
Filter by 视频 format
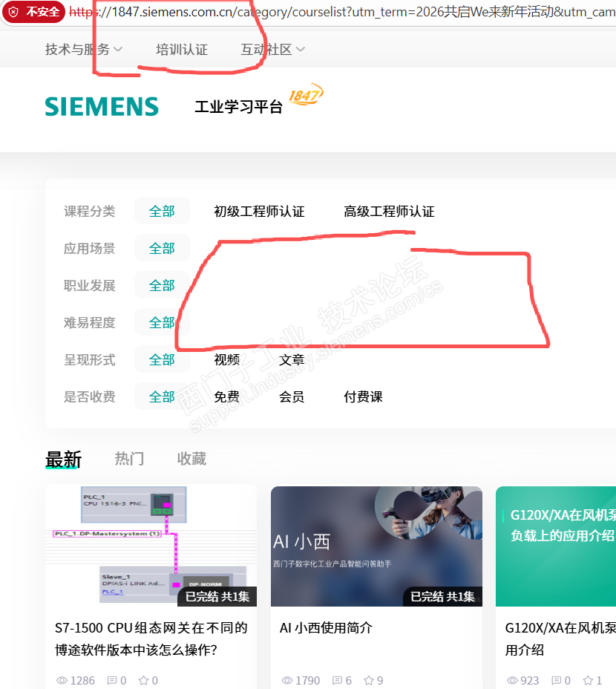tap(226, 360)
